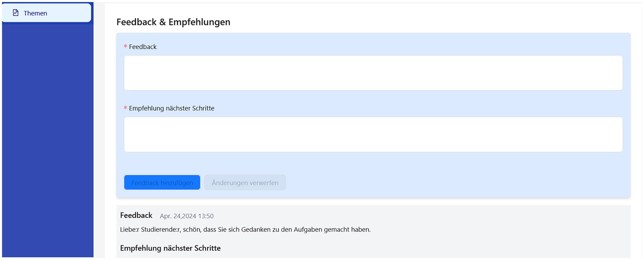This screenshot has width=644, height=260.
Task: Click the Feedback & Empfehlungen page heading
Action: pyautogui.click(x=173, y=22)
